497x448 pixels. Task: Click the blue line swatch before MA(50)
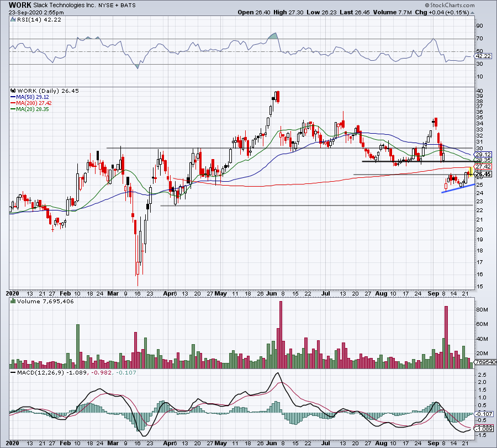coord(13,97)
